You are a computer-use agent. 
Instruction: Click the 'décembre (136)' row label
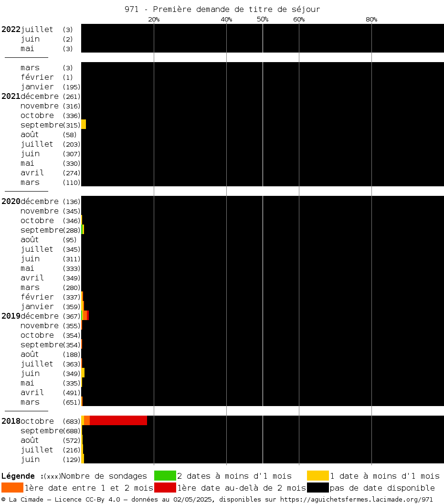(x=51, y=201)
